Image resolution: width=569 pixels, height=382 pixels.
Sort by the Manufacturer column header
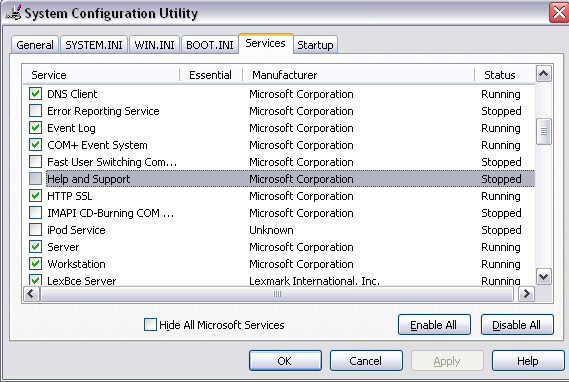359,75
